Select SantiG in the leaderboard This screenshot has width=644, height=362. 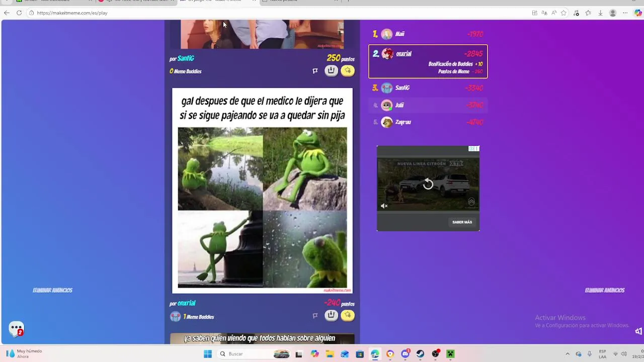428,88
